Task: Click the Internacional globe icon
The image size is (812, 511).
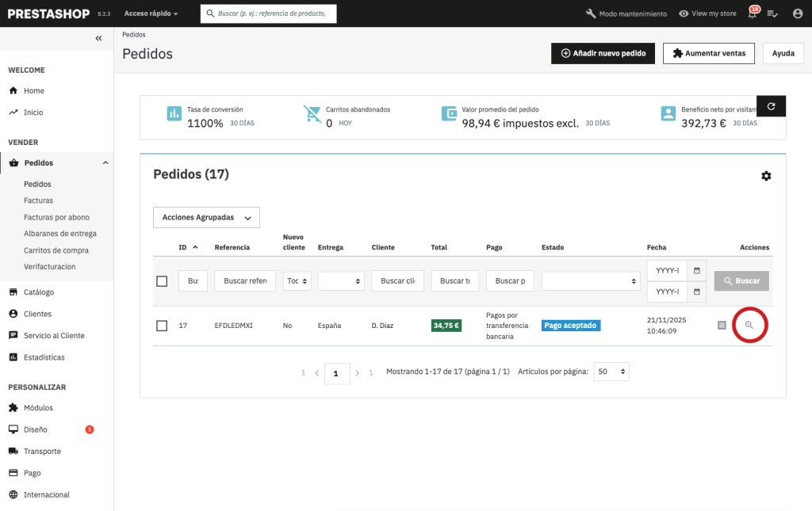Action: (x=13, y=494)
